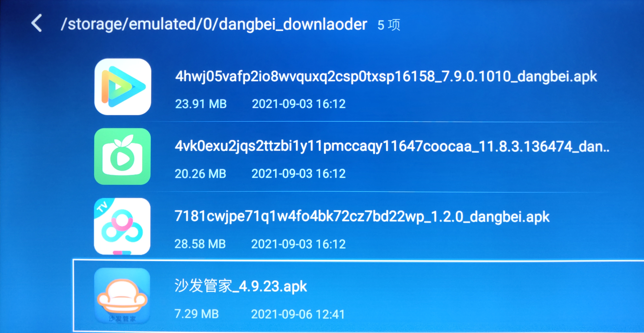Go back using the left arrow

(x=37, y=23)
